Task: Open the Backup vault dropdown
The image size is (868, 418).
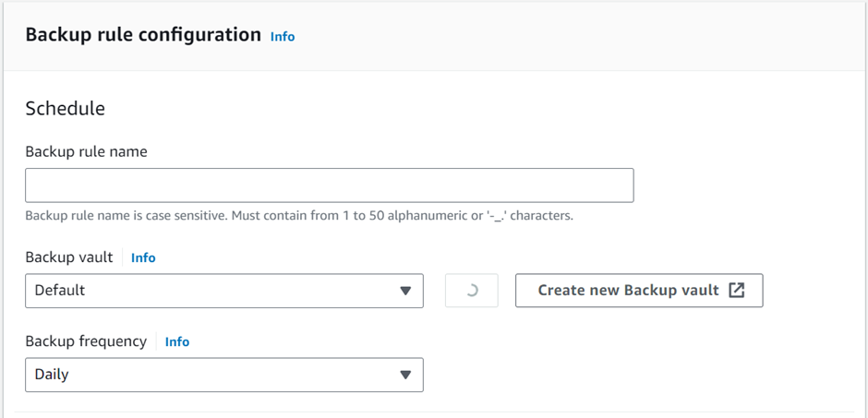Action: (223, 291)
